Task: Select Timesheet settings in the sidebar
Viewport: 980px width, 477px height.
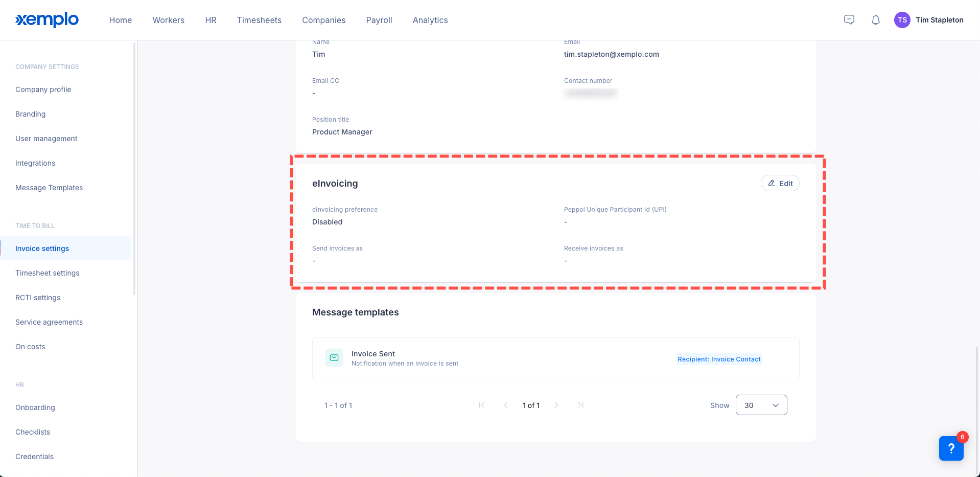Action: tap(48, 273)
